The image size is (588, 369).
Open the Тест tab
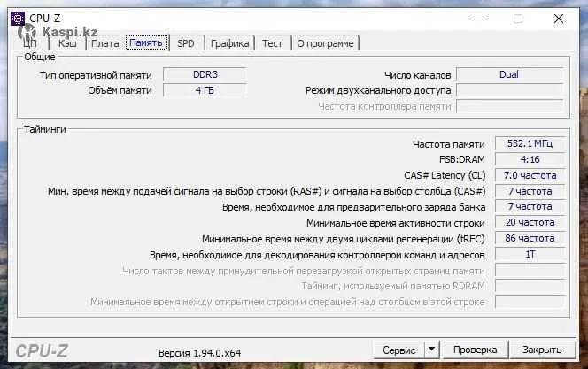(x=273, y=43)
